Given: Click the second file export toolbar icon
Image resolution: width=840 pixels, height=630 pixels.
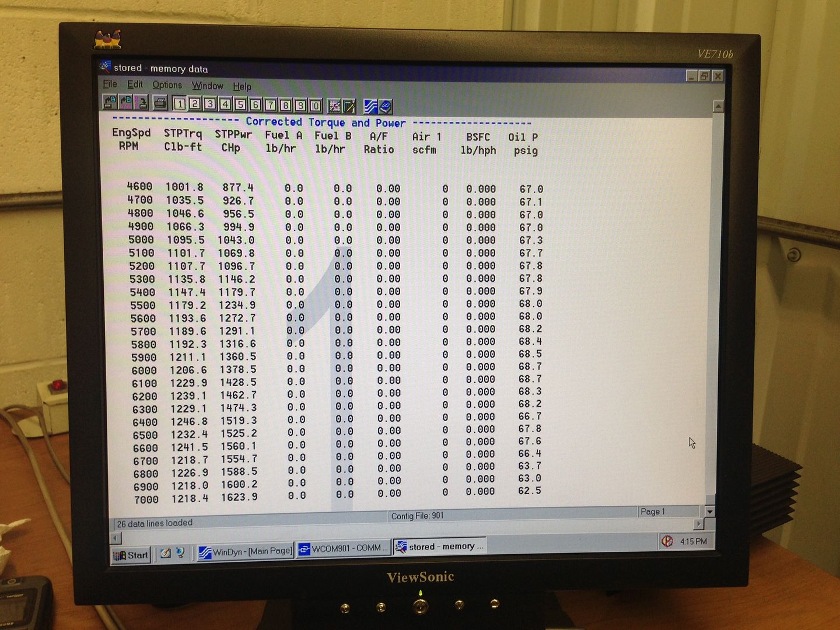Looking at the screenshot, I should (125, 103).
